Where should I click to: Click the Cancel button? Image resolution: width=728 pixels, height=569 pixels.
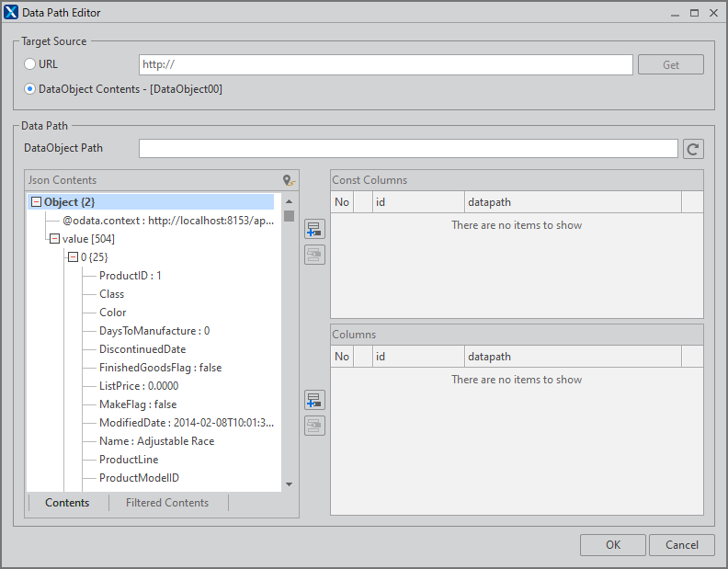click(681, 545)
